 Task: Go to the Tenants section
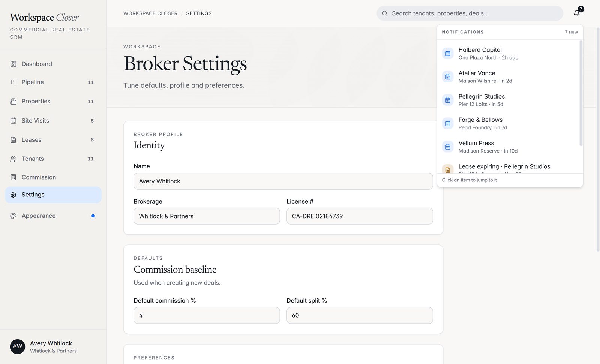coord(53,159)
